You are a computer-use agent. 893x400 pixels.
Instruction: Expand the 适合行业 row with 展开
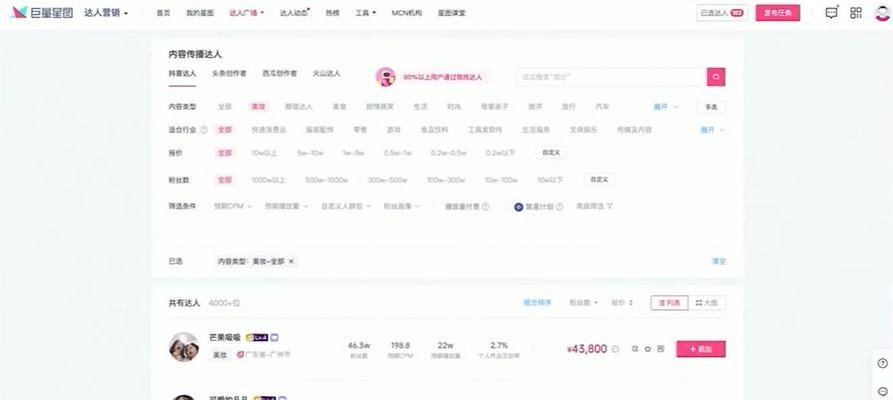[x=712, y=130]
